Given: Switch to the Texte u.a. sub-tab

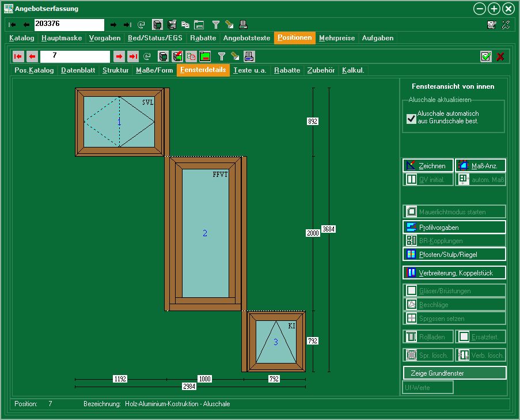Looking at the screenshot, I should point(250,70).
